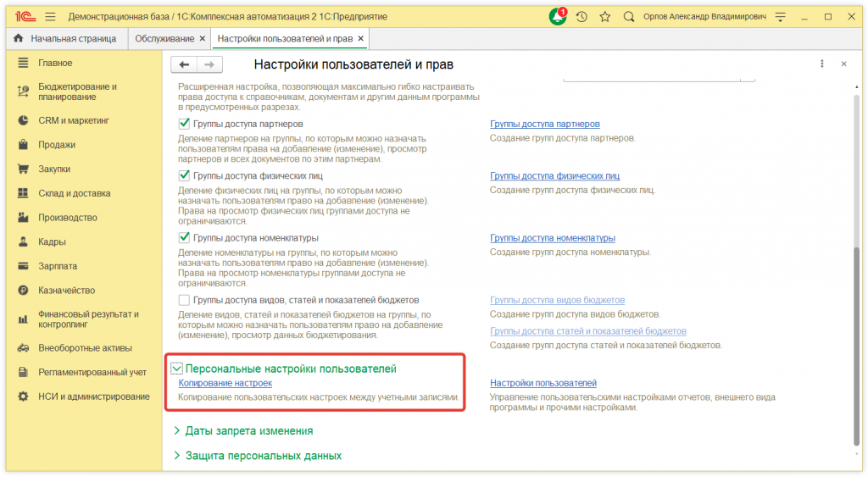Open favorites star icon

click(604, 17)
